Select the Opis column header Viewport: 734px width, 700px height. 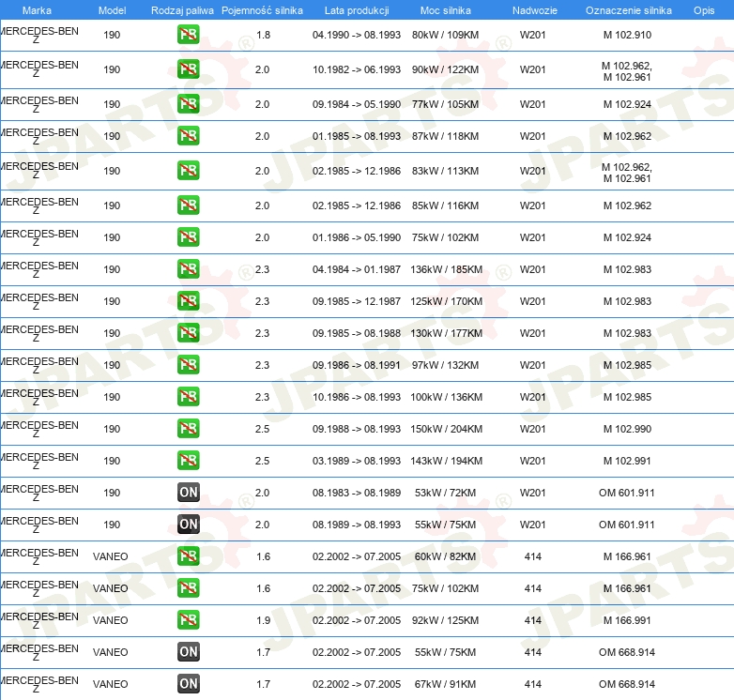pos(703,9)
